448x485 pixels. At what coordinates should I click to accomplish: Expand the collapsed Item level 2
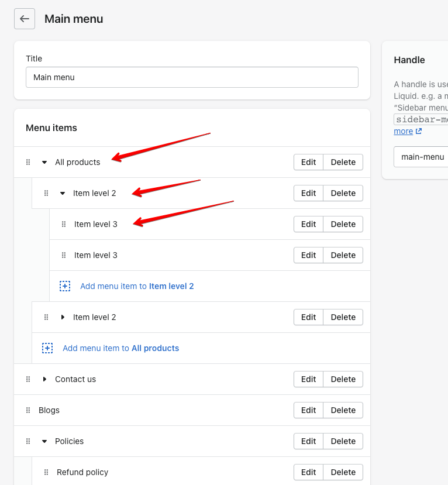tap(63, 317)
